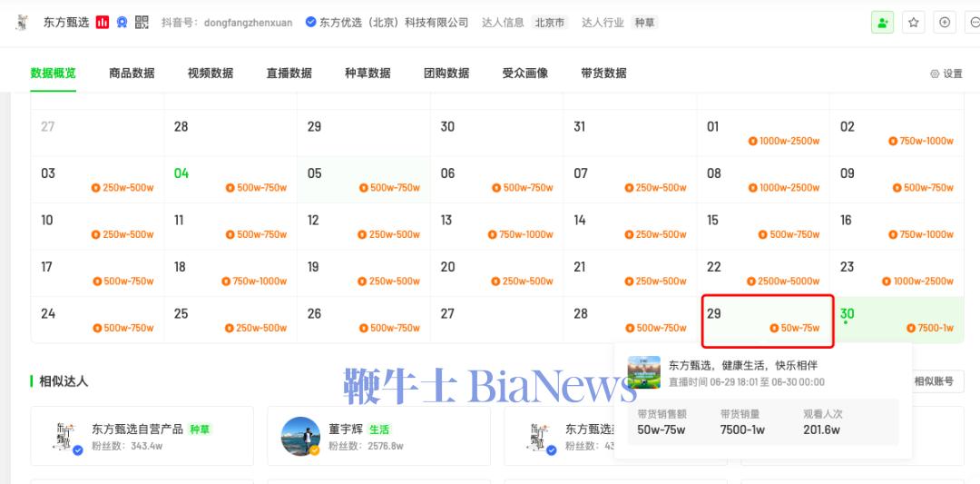Screen dimensions: 980x484
Task: Click the 东方甄选 avatar logo at top
Action: pyautogui.click(x=23, y=23)
